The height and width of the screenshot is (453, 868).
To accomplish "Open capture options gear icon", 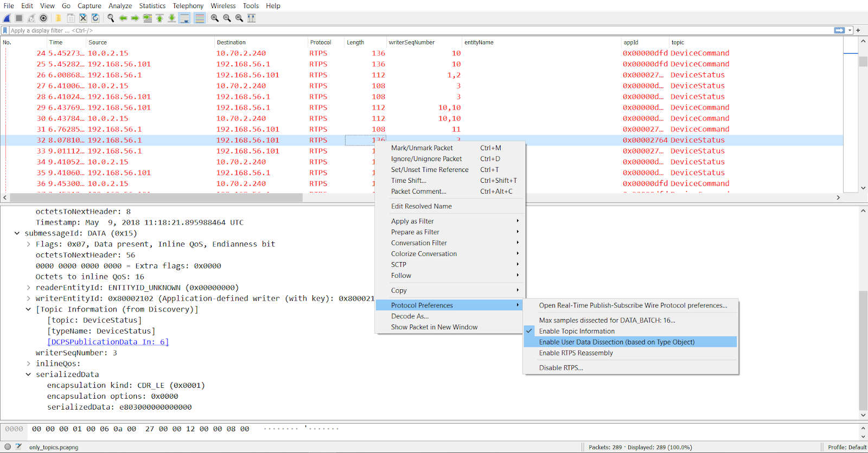I will (43, 18).
